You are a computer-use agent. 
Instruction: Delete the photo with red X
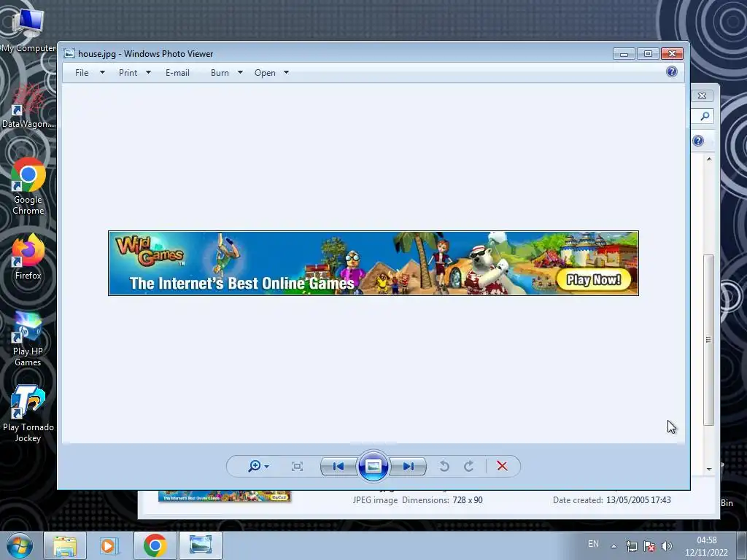(x=502, y=466)
